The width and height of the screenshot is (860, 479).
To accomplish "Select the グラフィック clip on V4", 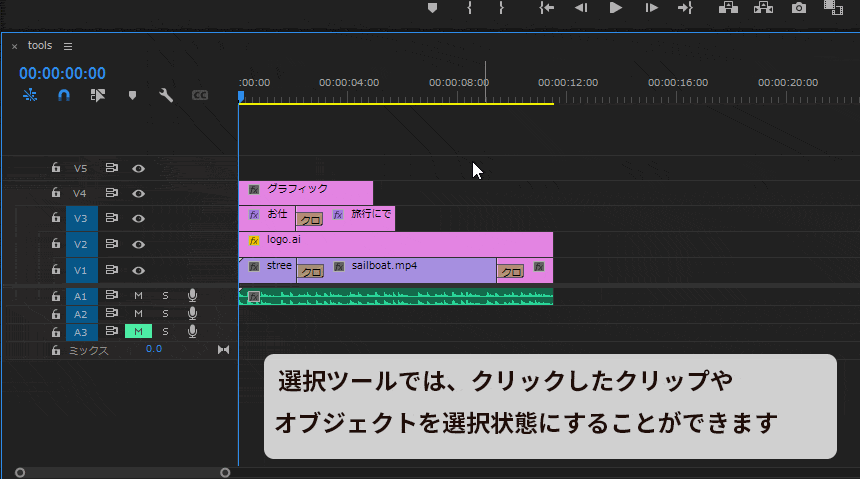I will (x=306, y=193).
